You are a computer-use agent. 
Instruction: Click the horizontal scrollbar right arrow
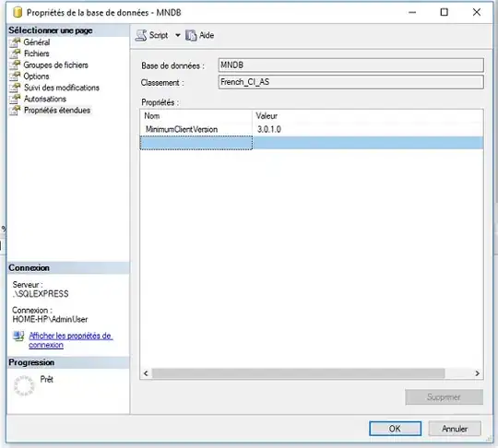point(477,373)
